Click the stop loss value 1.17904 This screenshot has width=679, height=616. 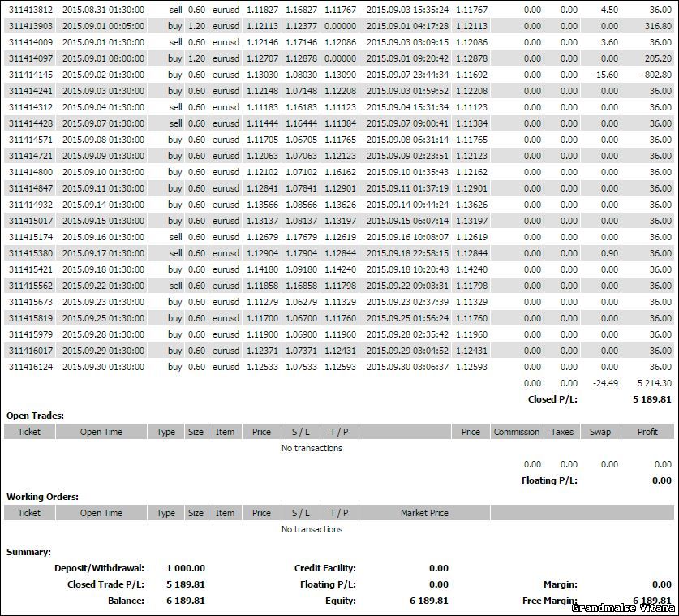pos(301,253)
